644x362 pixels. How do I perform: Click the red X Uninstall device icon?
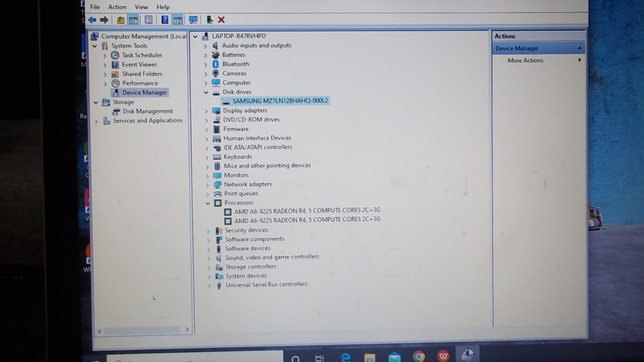(221, 20)
